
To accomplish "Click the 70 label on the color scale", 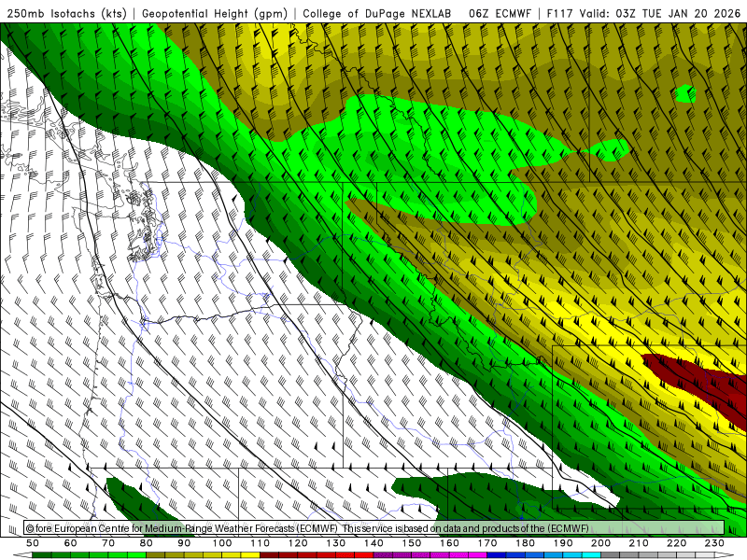I will [108, 543].
